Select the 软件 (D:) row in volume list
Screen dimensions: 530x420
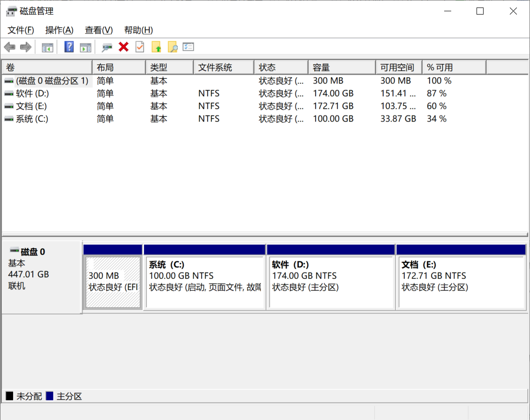[x=32, y=93]
